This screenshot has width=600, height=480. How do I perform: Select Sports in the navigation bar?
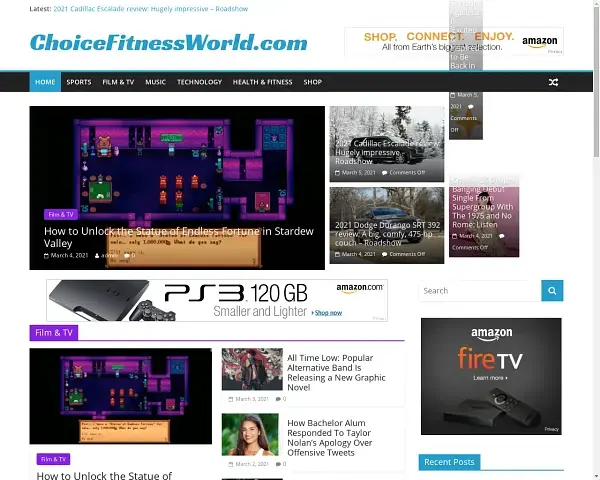(x=78, y=82)
